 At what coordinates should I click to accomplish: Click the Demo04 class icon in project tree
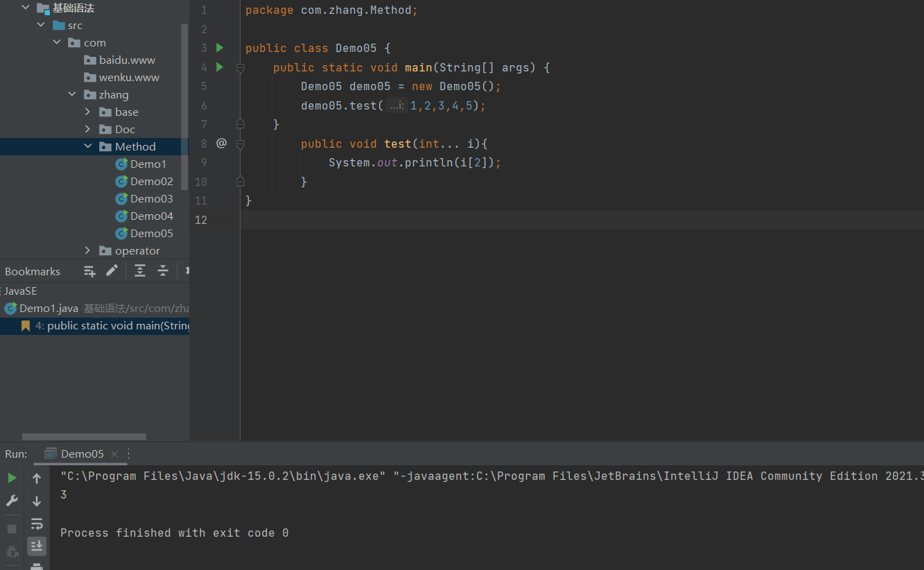[x=122, y=216]
